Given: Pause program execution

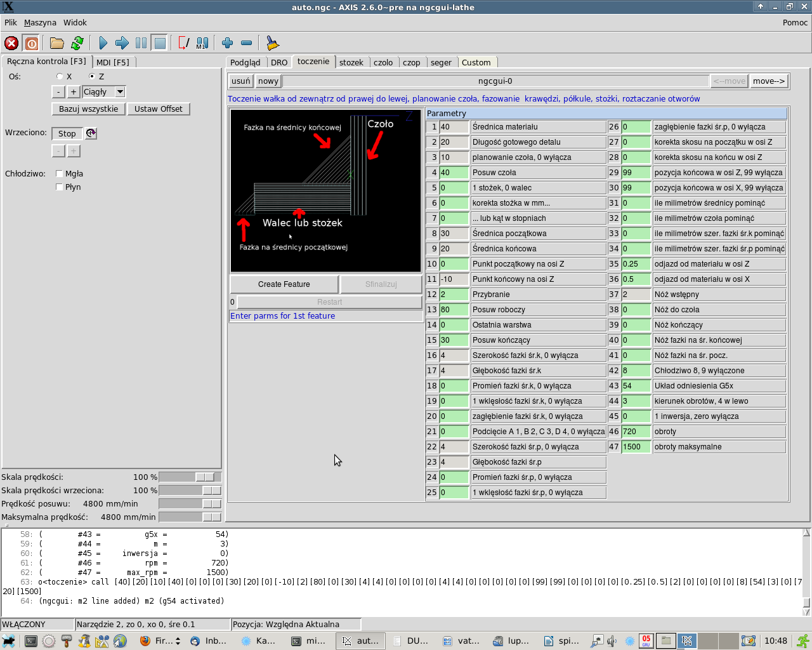Looking at the screenshot, I should [141, 43].
